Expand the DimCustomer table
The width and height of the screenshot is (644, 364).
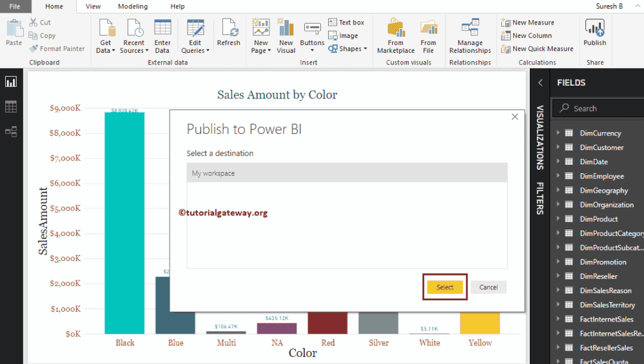[x=558, y=147]
